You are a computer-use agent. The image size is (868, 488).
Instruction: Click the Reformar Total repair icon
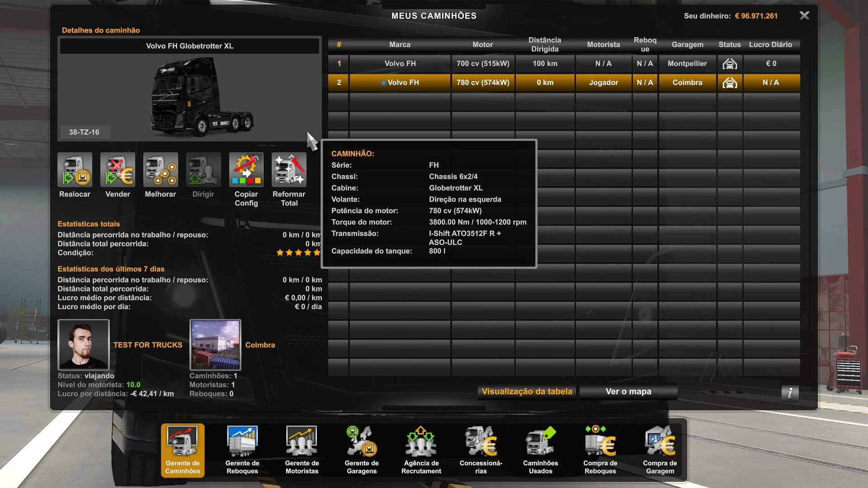289,170
